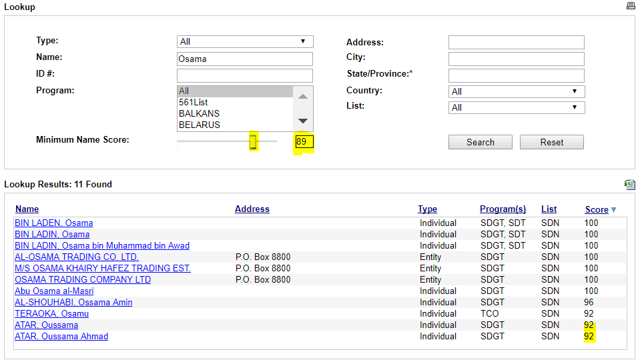Expand the List dropdown
The height and width of the screenshot is (364, 642).
(x=516, y=107)
